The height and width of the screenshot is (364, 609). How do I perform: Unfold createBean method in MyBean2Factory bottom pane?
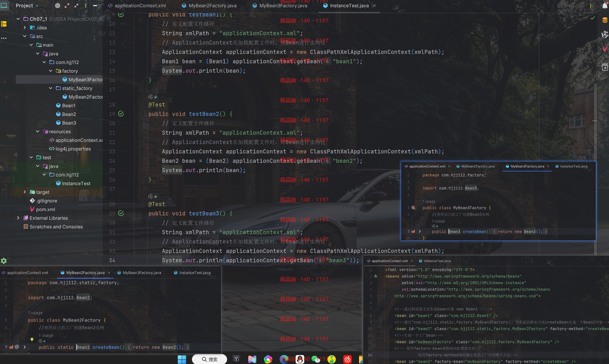click(24, 347)
